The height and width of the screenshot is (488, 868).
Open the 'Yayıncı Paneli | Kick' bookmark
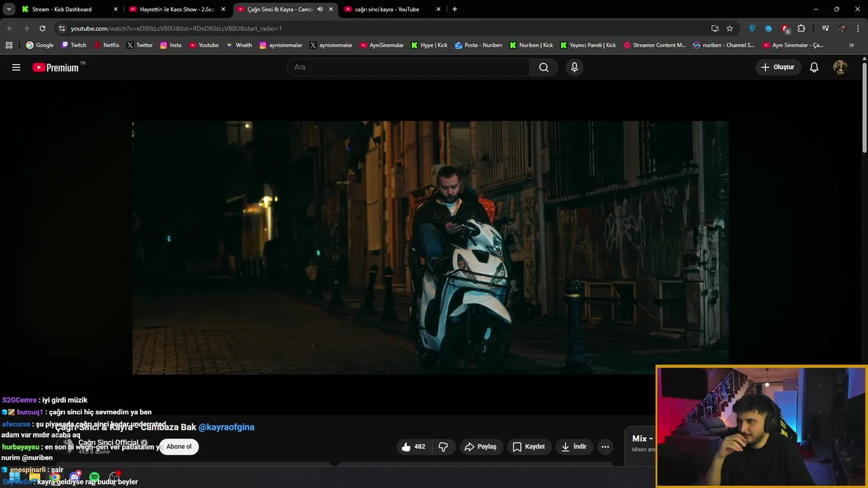(x=588, y=45)
